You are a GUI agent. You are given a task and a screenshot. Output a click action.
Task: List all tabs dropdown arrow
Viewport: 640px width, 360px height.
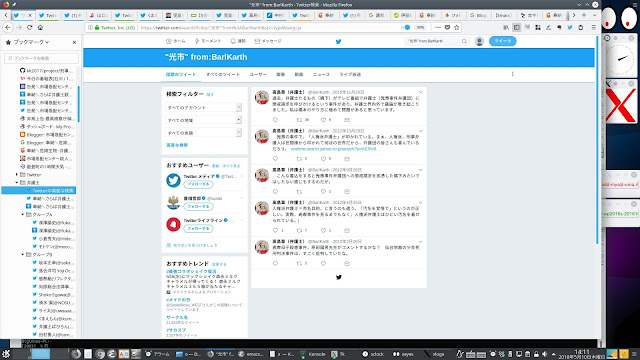[x=594, y=15]
